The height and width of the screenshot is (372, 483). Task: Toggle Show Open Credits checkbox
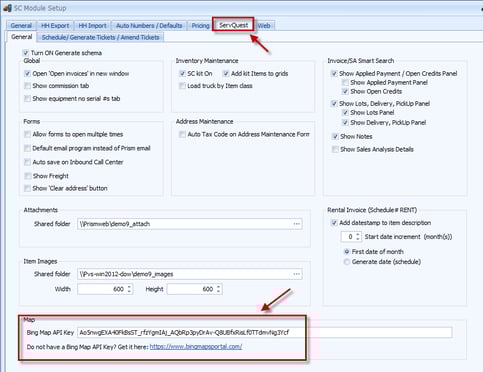(x=345, y=91)
